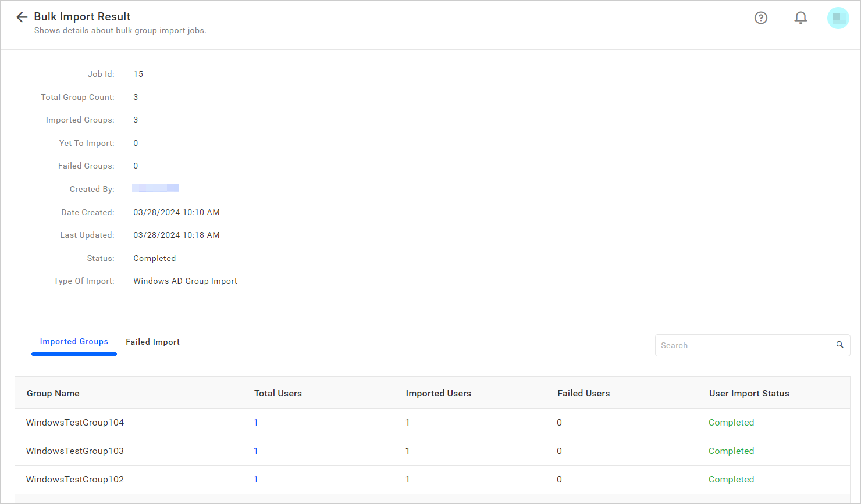The height and width of the screenshot is (504, 861).
Task: Click the Job Id value 15
Action: 138,74
